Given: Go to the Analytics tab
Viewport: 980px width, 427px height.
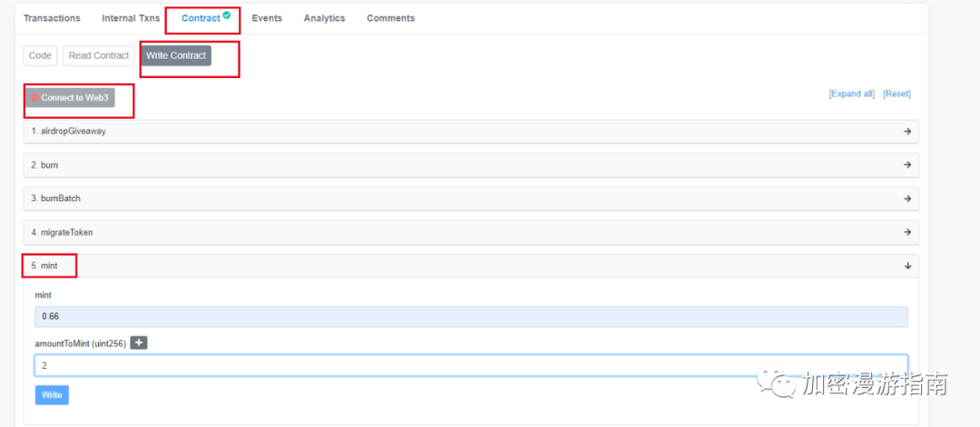Looking at the screenshot, I should pos(324,18).
